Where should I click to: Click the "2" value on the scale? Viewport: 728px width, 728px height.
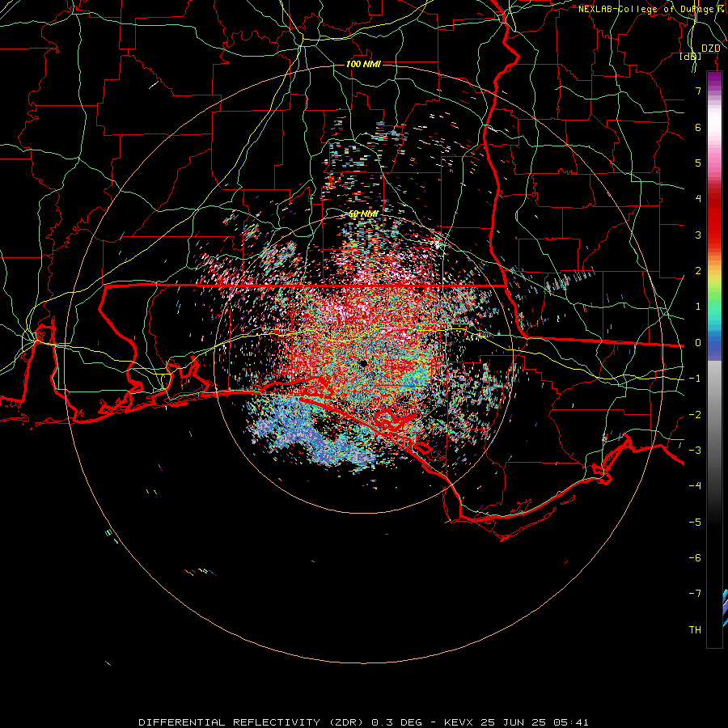[x=698, y=271]
